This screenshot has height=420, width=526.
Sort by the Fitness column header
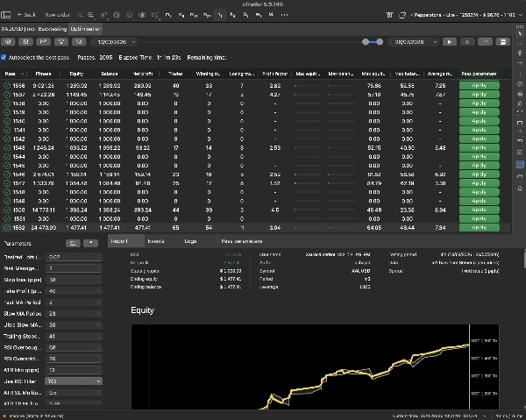click(x=43, y=74)
